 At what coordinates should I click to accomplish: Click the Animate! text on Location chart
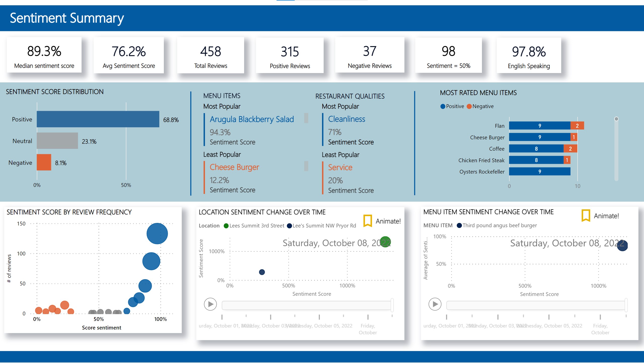tap(388, 221)
